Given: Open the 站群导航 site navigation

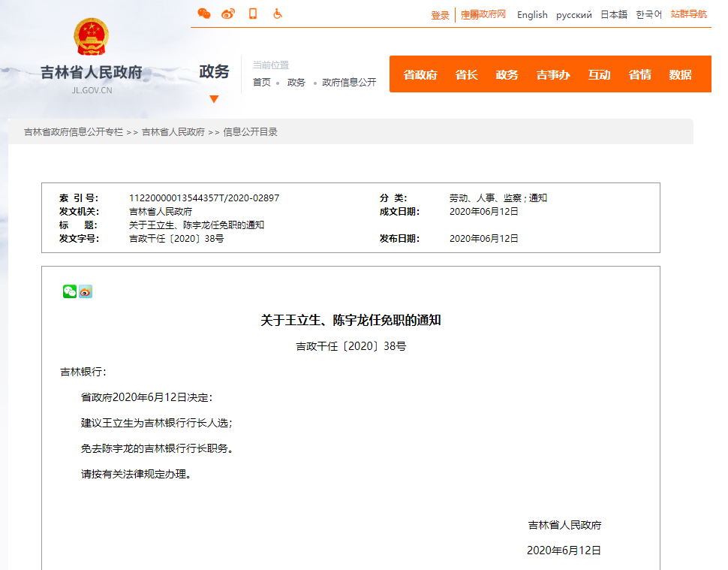Looking at the screenshot, I should point(688,14).
